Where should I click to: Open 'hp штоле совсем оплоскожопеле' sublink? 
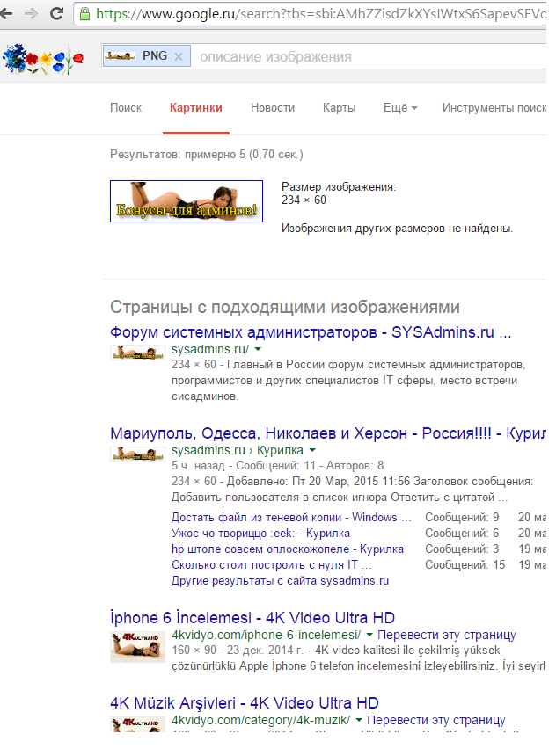coord(288,549)
